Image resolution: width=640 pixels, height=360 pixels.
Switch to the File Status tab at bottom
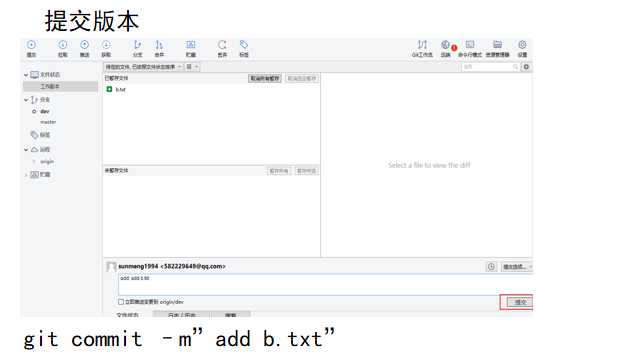(128, 315)
